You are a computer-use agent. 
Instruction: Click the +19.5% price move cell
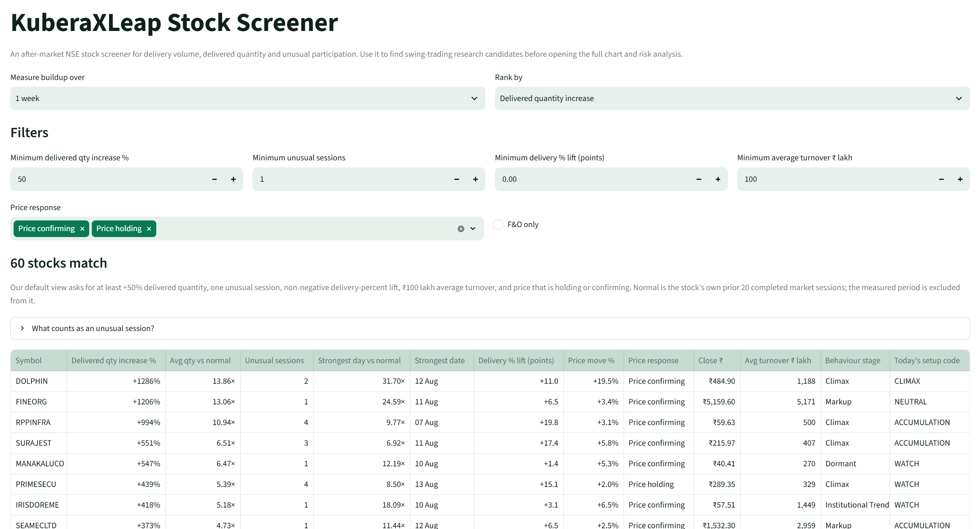pyautogui.click(x=593, y=381)
